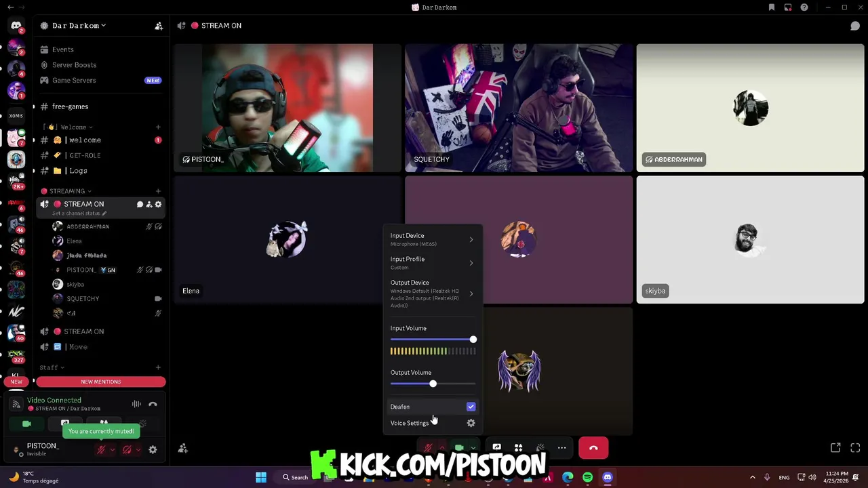Click create invite icon on STREAM ON channel
The image size is (868, 488).
point(149,204)
